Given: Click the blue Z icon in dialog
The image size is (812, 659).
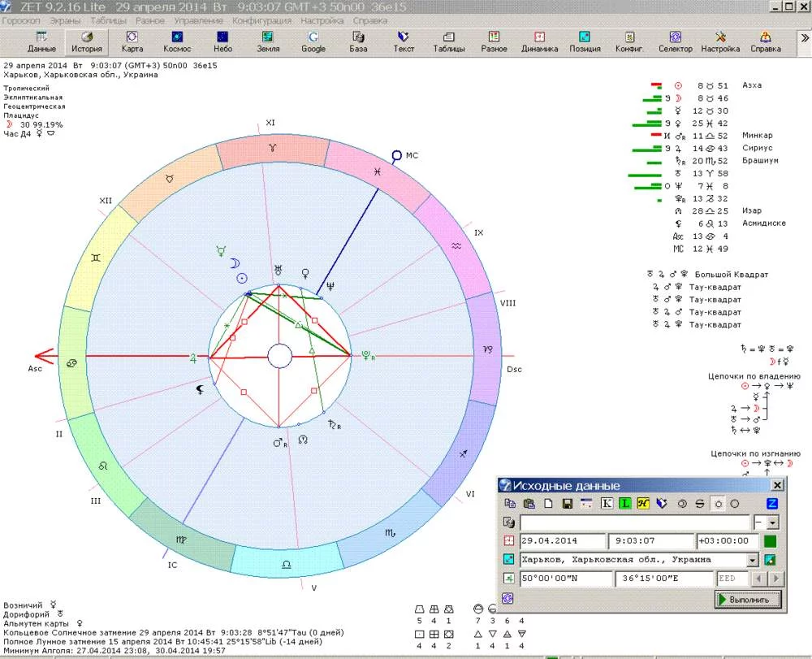Looking at the screenshot, I should click(x=772, y=504).
